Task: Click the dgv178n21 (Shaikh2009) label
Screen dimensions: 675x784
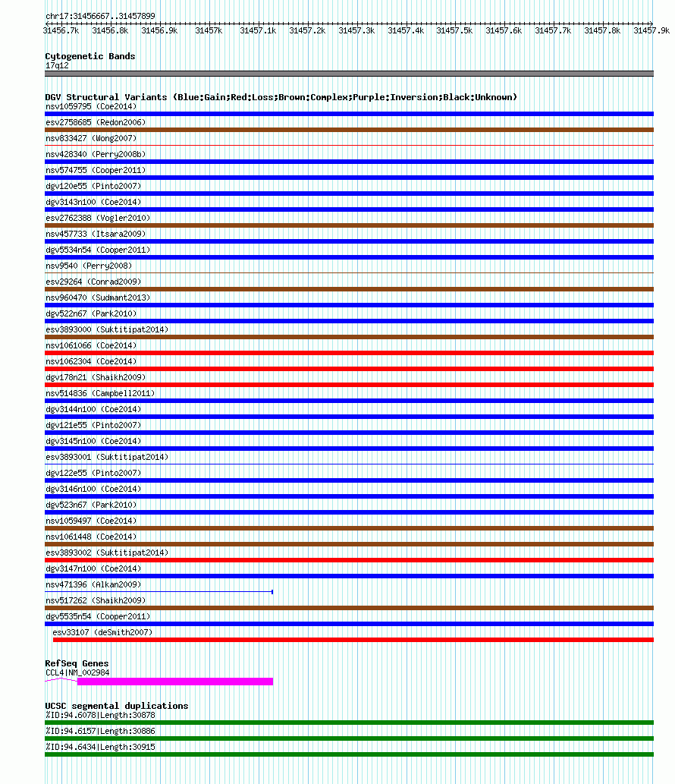Action: tap(96, 377)
